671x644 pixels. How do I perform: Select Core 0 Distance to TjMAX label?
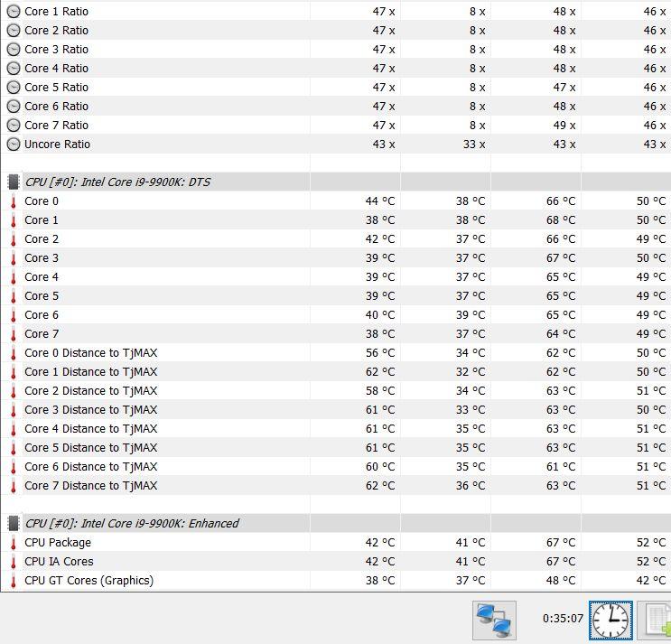(x=91, y=353)
